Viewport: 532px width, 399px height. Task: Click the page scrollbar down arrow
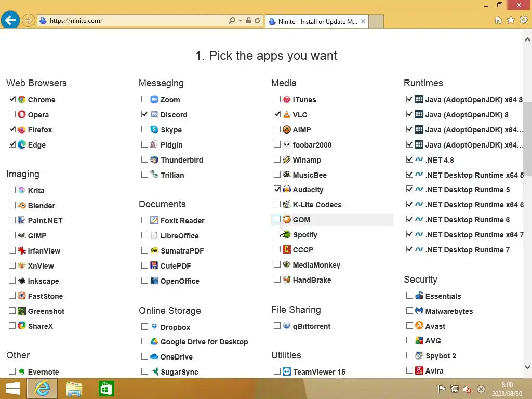[x=528, y=367]
